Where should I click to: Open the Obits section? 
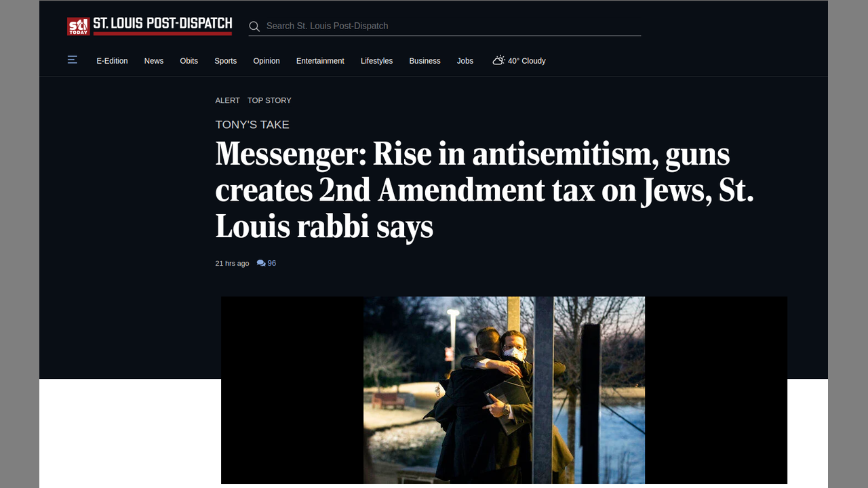pyautogui.click(x=189, y=61)
